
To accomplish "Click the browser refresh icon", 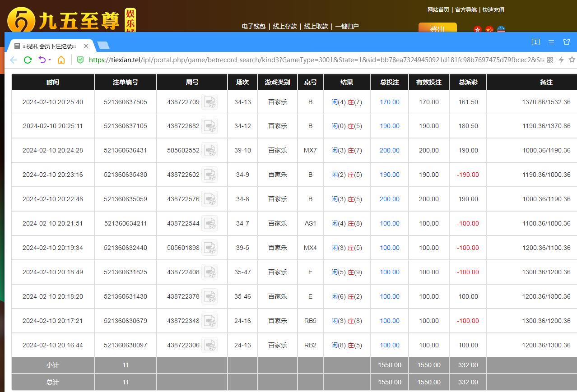I will 28,60.
